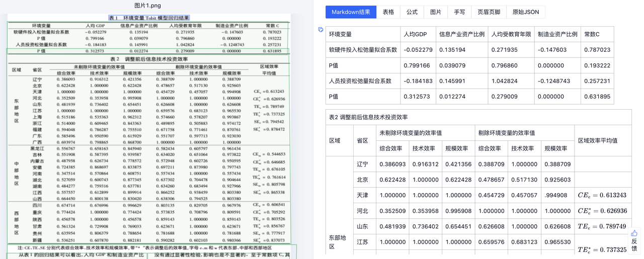Viewport: 644px width, 259px height.
Task: Click the TE_e = 0.789749 formula in the Markdown table
Action: tap(602, 227)
